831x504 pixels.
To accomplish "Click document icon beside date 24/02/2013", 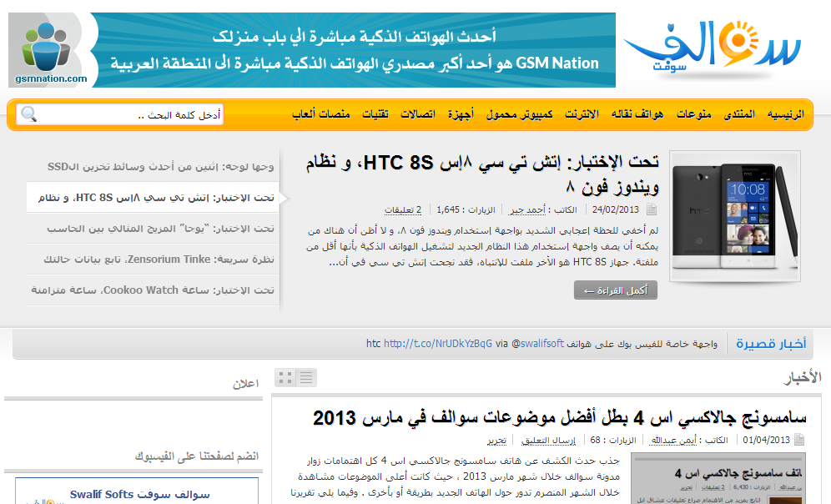I will pos(652,210).
